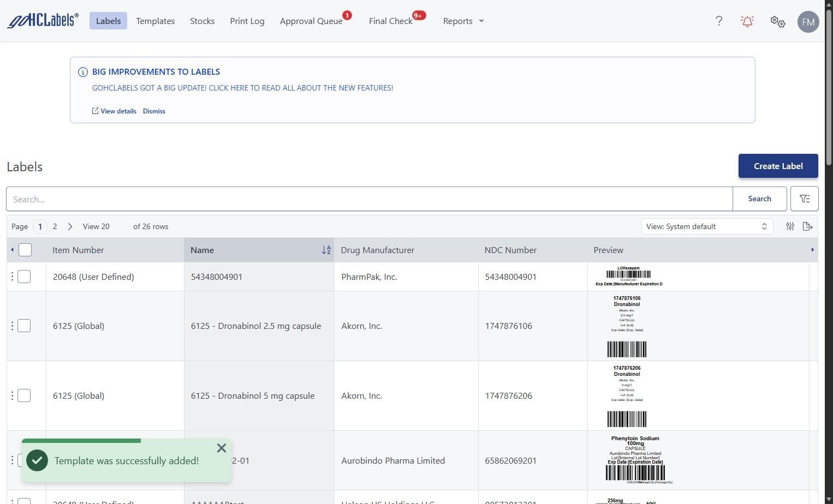Dismiss the improvements banner
This screenshot has height=504, width=833.
tap(154, 111)
